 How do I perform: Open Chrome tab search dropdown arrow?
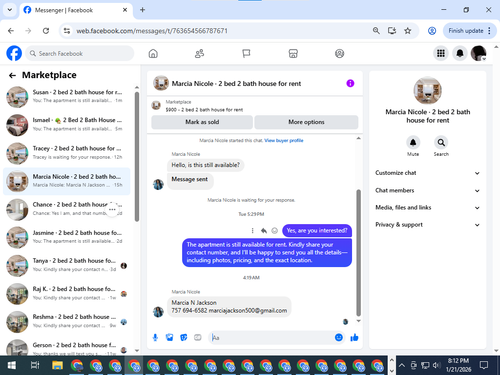10,10
